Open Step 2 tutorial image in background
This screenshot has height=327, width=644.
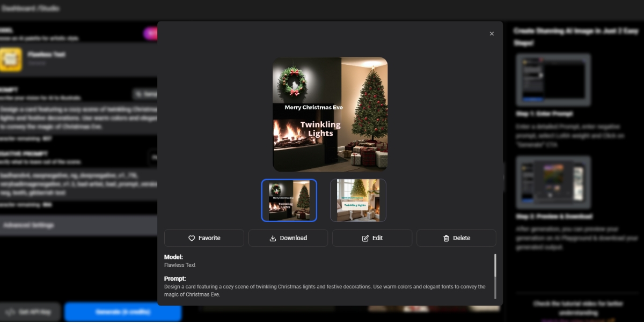coord(553,182)
